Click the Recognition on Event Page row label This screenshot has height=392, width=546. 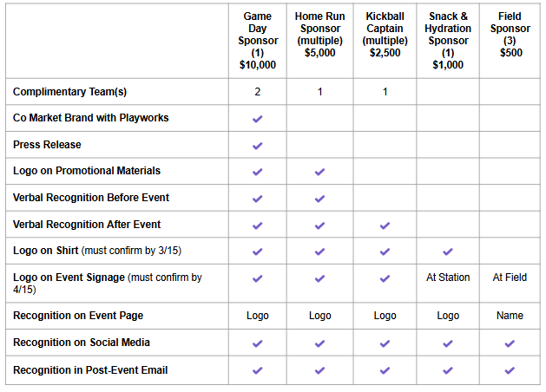[x=78, y=316]
